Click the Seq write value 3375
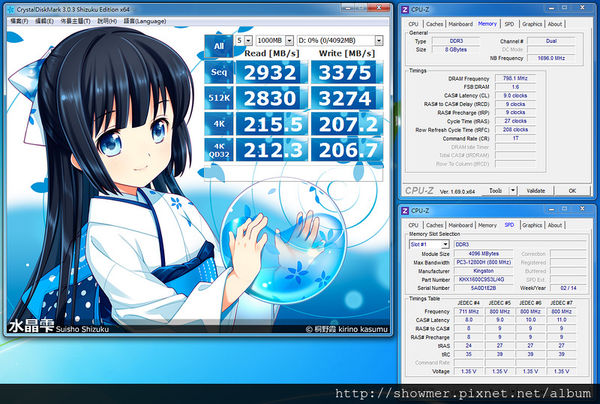This screenshot has width=600, height=404. coord(346,72)
